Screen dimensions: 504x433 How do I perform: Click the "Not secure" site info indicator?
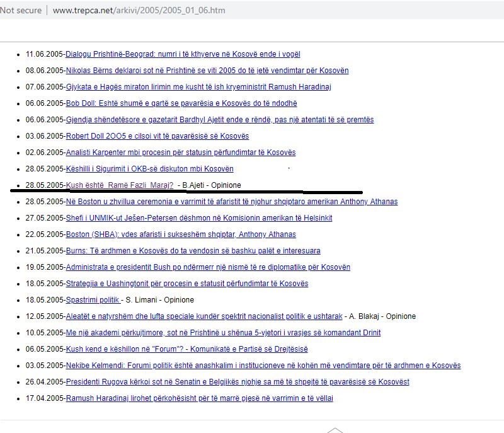pos(21,11)
